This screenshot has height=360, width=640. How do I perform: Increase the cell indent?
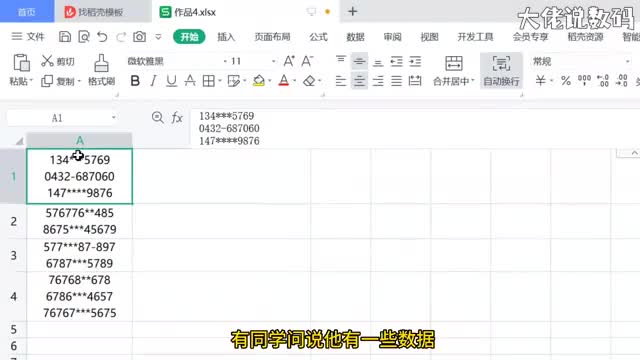415,61
